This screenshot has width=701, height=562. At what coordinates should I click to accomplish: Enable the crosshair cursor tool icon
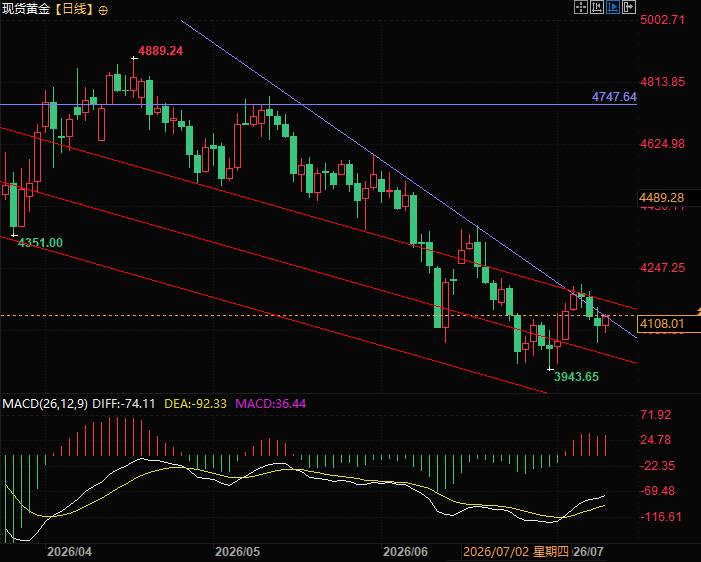(581, 7)
